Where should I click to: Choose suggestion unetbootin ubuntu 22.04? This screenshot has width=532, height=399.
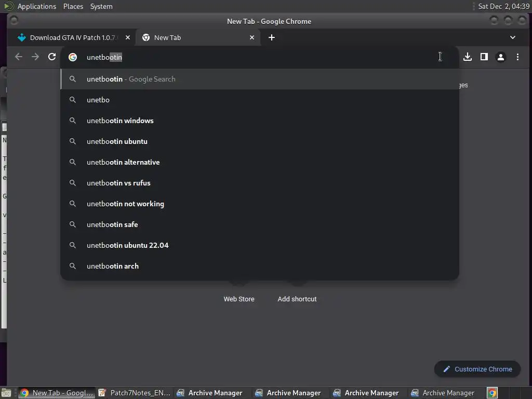pyautogui.click(x=260, y=245)
